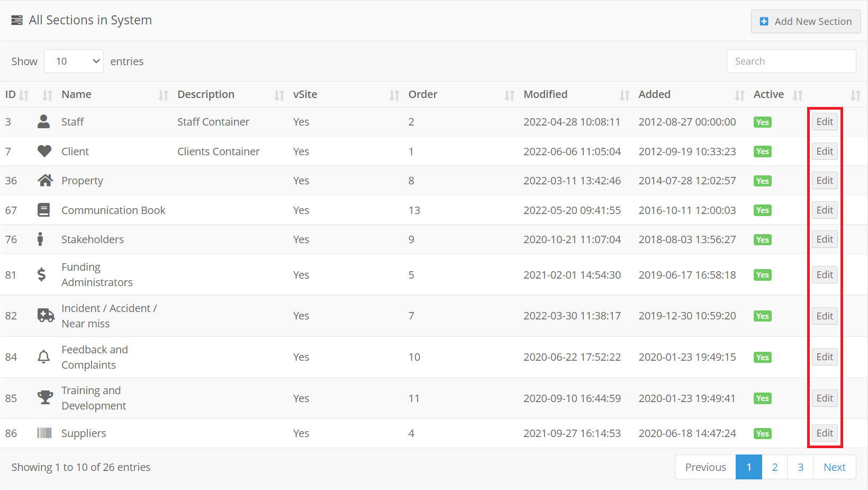Click the Suppliers barcode icon

[44, 433]
